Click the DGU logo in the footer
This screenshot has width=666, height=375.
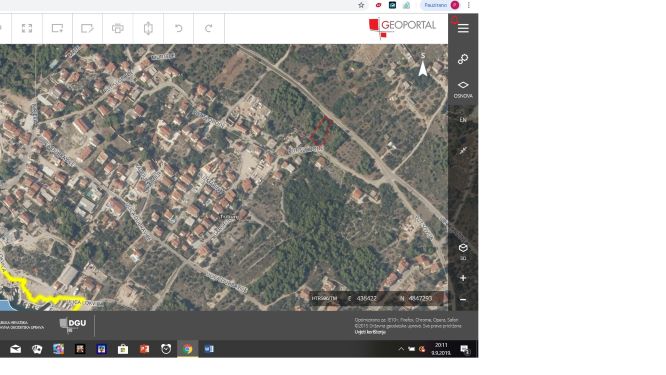[73, 324]
